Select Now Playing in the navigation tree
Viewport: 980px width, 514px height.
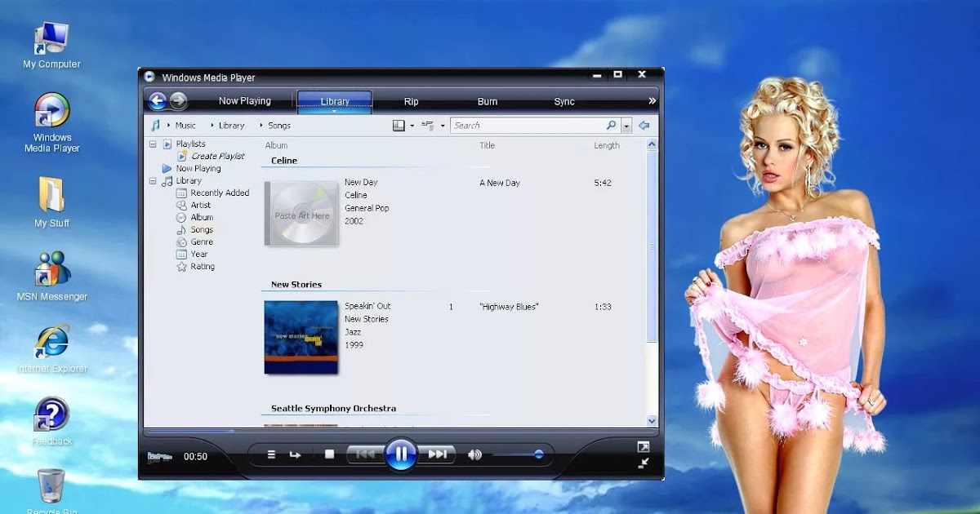tap(198, 168)
